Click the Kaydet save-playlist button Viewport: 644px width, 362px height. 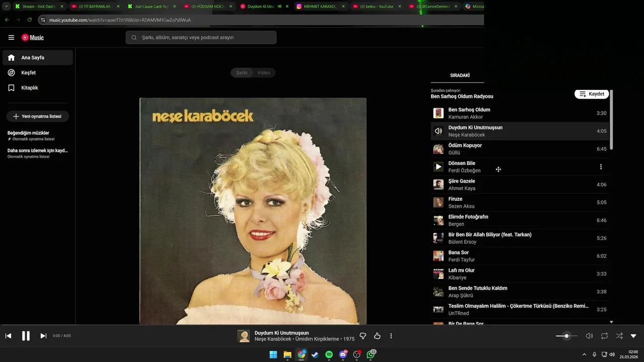point(592,94)
